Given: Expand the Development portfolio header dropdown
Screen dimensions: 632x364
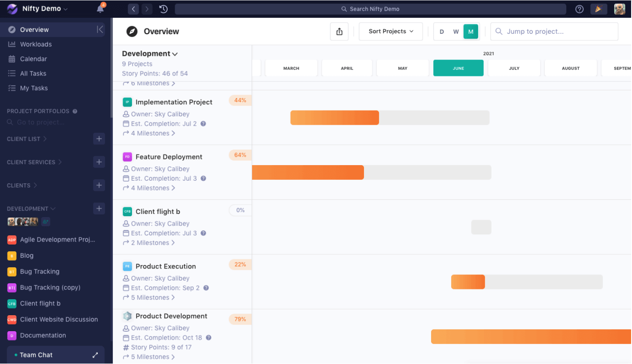Looking at the screenshot, I should [174, 53].
